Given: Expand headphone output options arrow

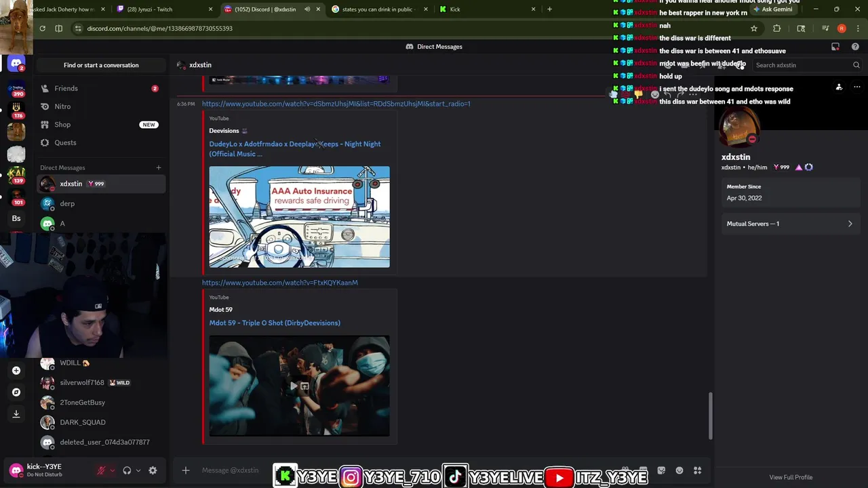Looking at the screenshot, I should pos(138,470).
